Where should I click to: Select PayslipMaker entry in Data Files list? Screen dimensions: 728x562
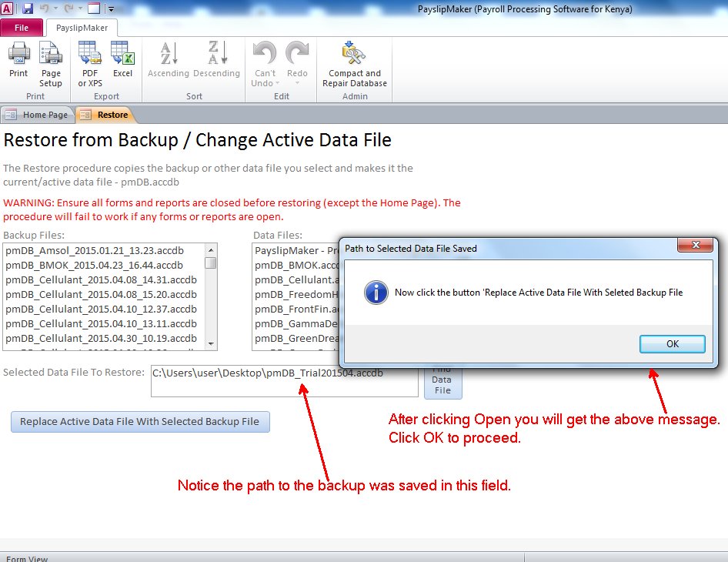[x=296, y=251]
